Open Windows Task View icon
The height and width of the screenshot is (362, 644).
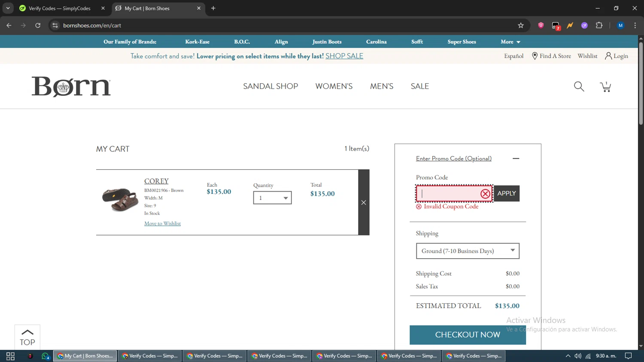point(10,356)
